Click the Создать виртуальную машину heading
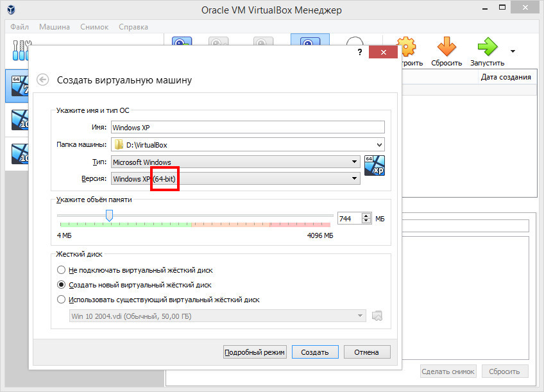544x392 pixels. pos(124,80)
